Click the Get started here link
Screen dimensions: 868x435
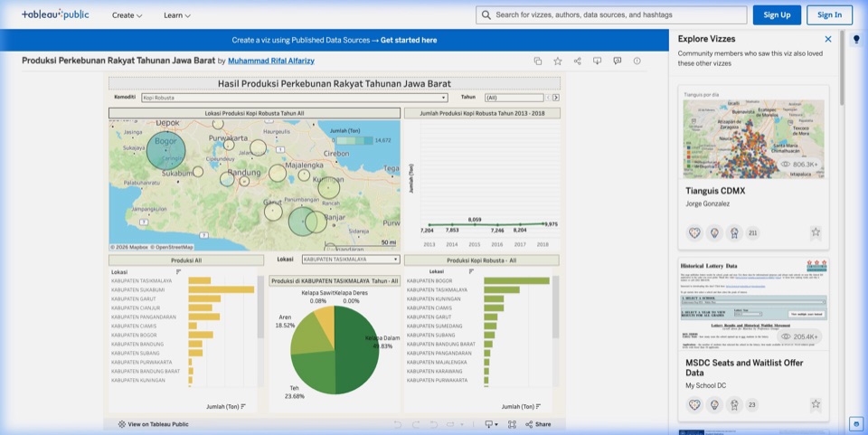(409, 40)
